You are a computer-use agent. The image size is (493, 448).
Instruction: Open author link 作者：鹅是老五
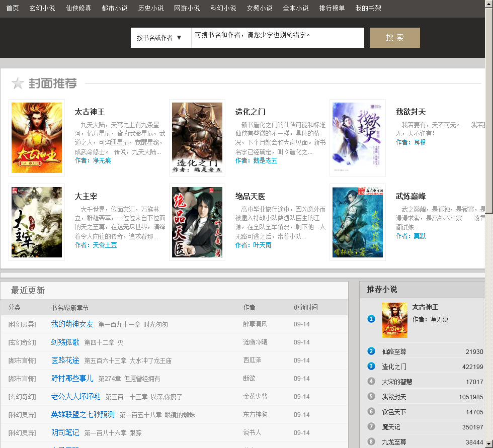coord(256,160)
